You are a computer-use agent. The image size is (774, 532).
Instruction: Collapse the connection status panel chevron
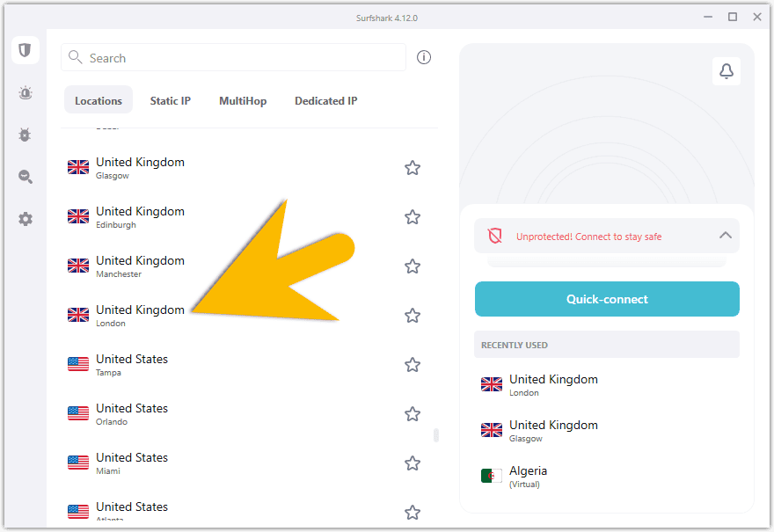(x=725, y=236)
